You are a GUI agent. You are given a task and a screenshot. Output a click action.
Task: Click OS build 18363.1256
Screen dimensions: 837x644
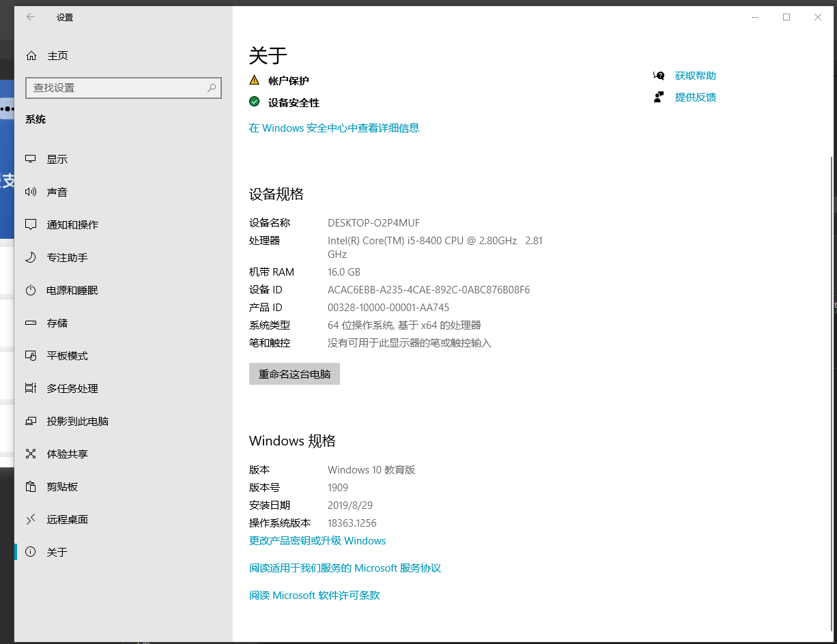point(352,523)
